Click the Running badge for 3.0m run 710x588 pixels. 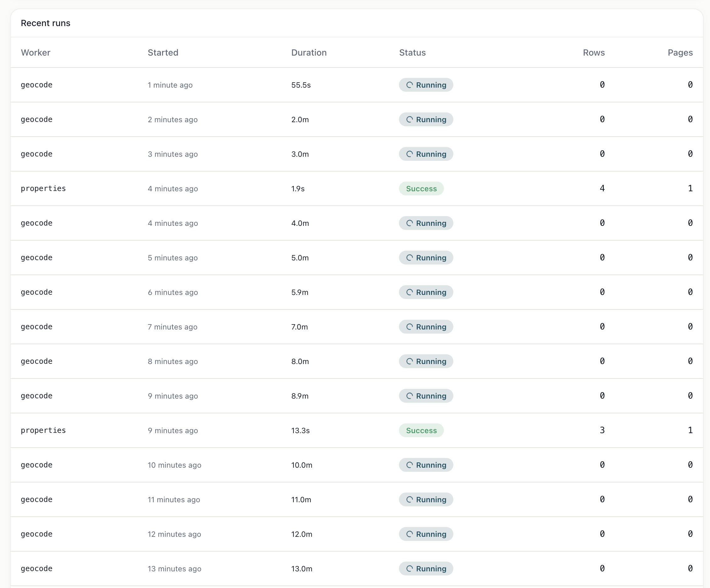click(426, 154)
